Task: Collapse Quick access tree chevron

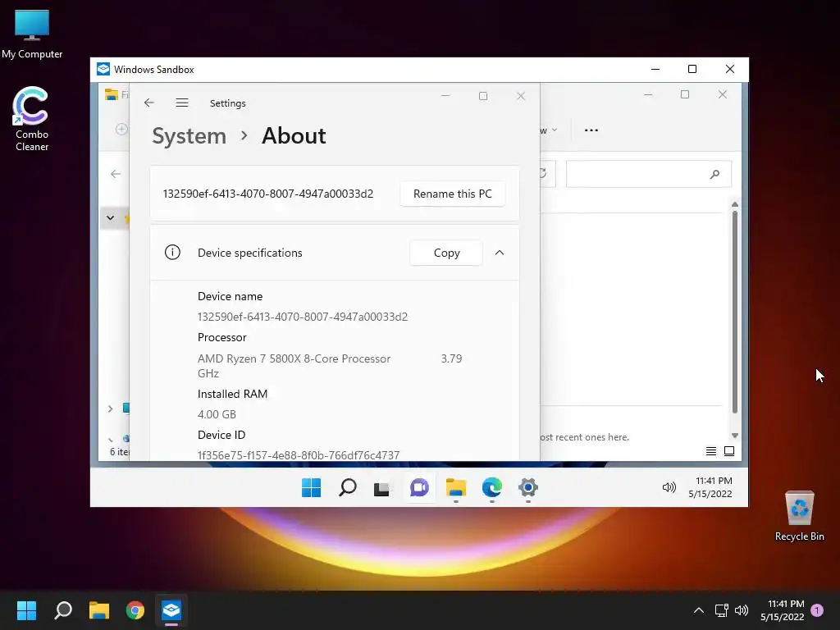Action: pos(110,217)
